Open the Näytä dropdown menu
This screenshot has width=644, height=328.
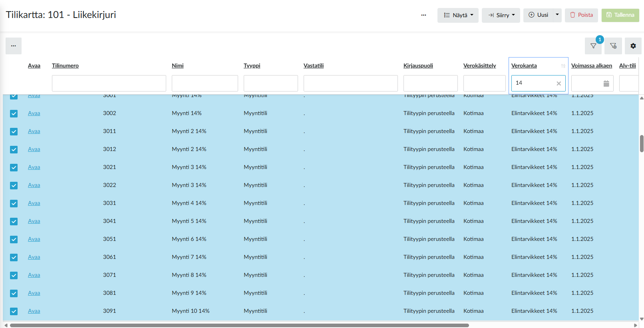click(x=458, y=15)
